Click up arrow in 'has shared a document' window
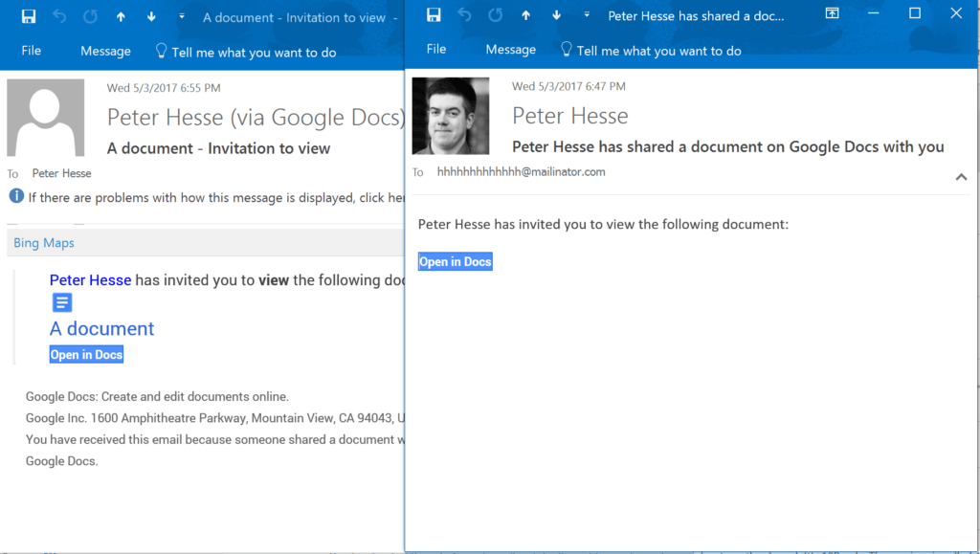Viewport: 980px width, 554px height. point(525,14)
